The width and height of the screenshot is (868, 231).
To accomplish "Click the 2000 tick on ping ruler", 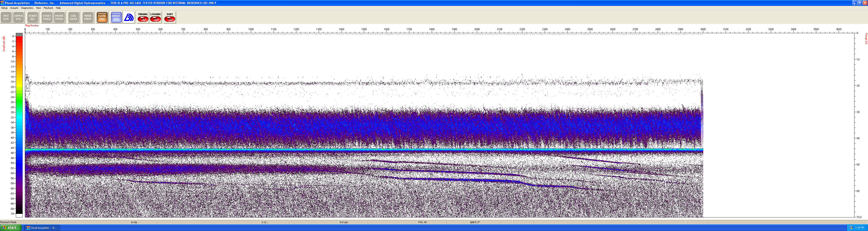I will (x=477, y=30).
